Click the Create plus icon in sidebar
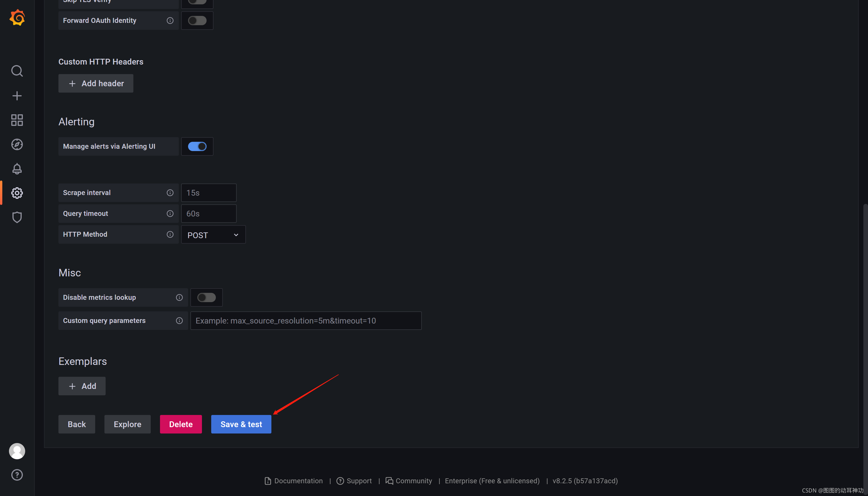The height and width of the screenshot is (496, 868). click(x=17, y=96)
